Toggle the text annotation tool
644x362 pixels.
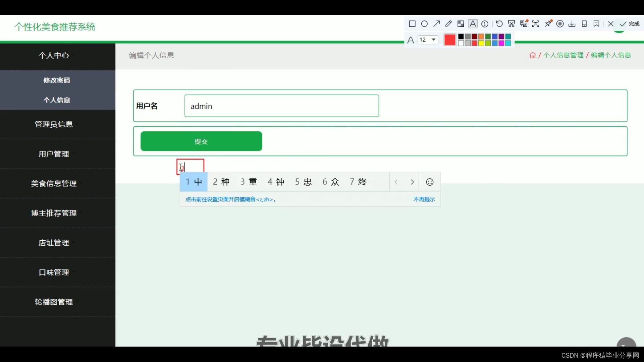click(473, 24)
